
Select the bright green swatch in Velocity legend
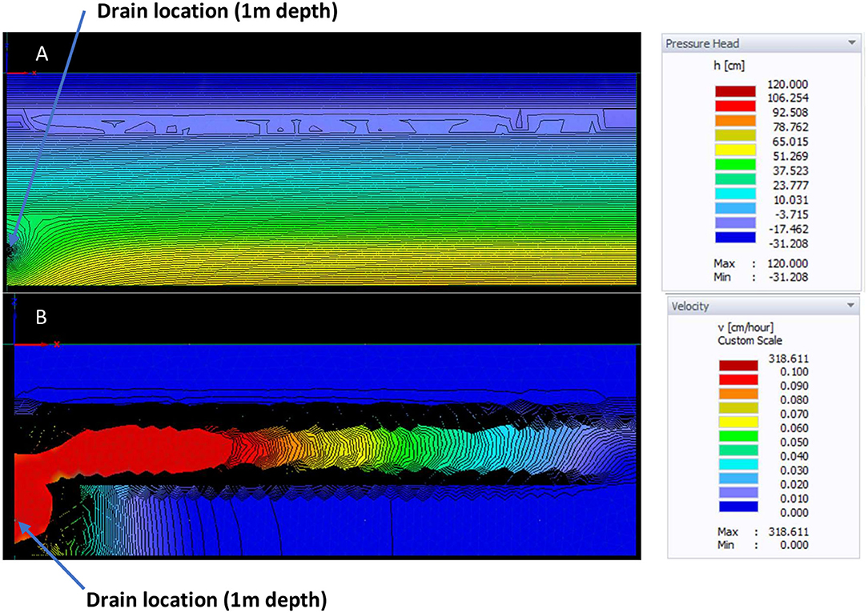738,436
